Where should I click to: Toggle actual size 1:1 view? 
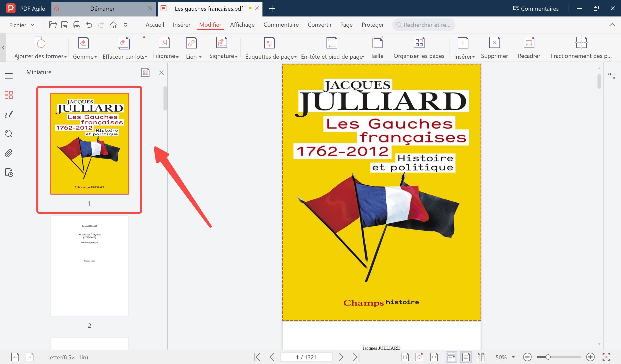pos(405,357)
